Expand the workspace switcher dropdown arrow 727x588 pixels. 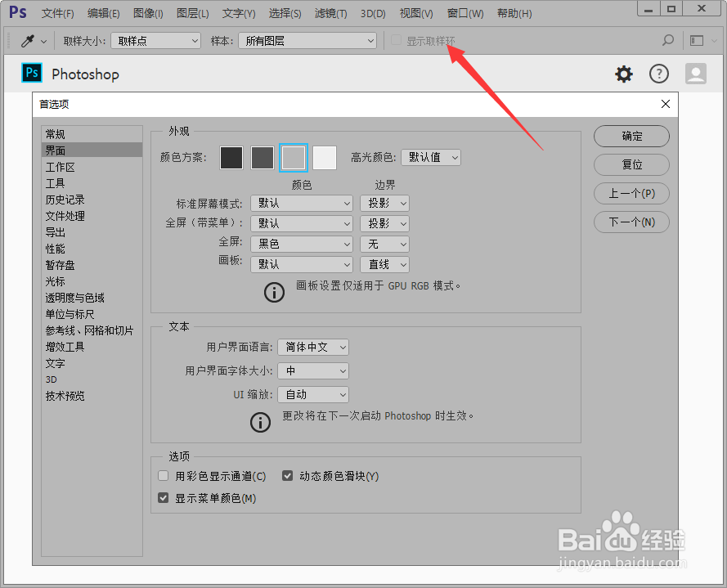click(x=714, y=41)
